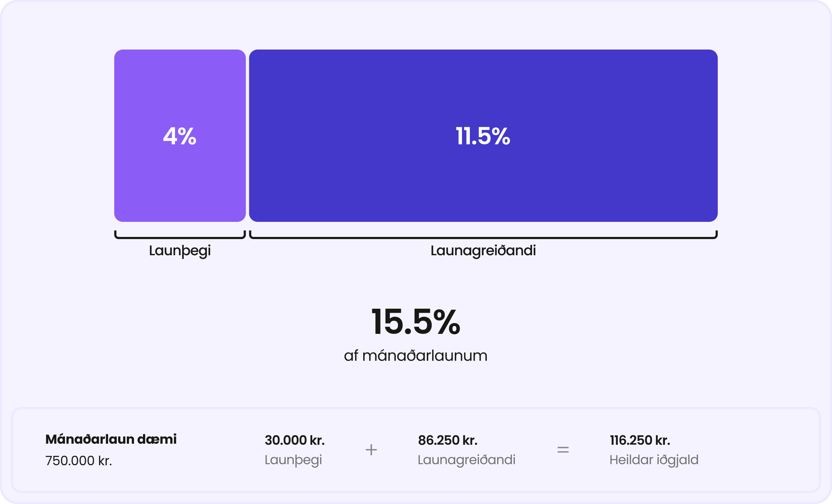Click the white "4%" text
Image resolution: width=832 pixels, height=504 pixels.
point(180,136)
